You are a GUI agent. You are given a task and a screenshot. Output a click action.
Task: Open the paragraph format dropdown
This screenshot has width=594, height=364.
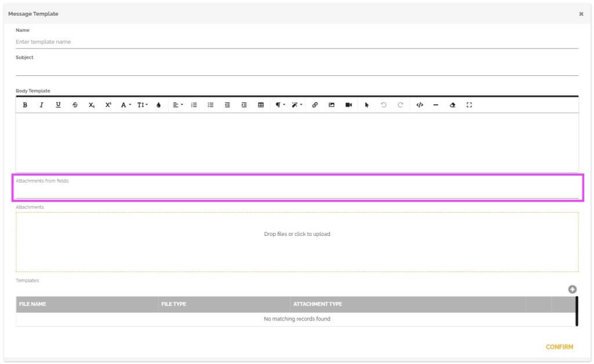tap(280, 105)
